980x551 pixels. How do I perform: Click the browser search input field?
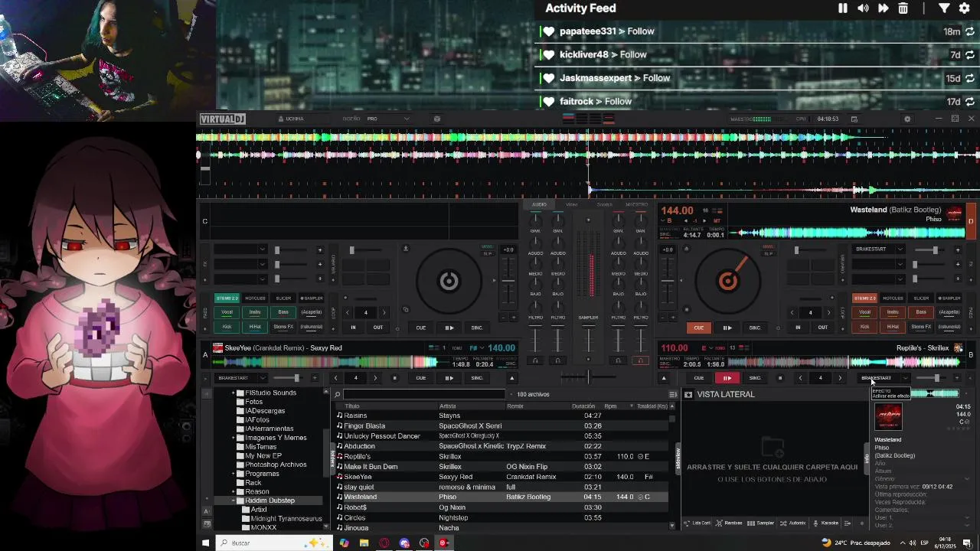pos(424,394)
